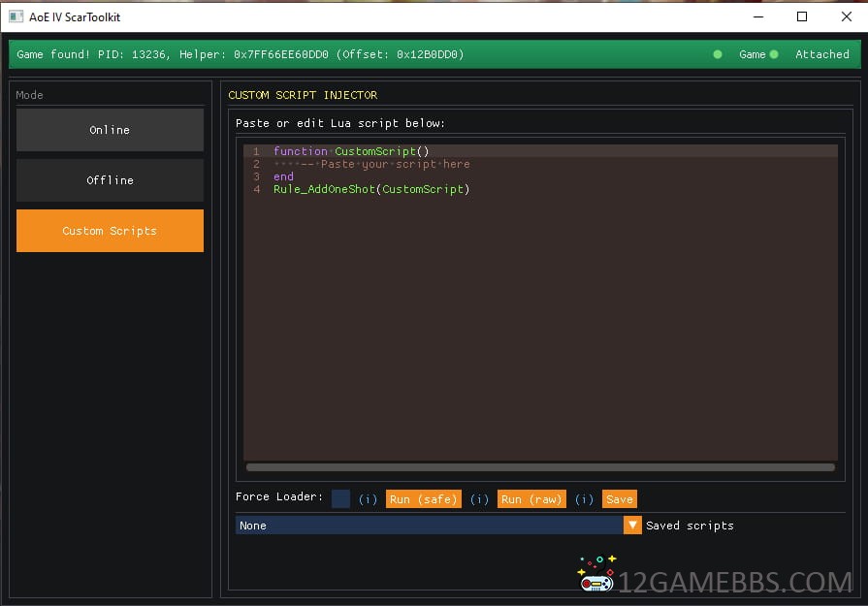Image resolution: width=868 pixels, height=606 pixels.
Task: Switch to Online mode
Action: click(x=110, y=130)
